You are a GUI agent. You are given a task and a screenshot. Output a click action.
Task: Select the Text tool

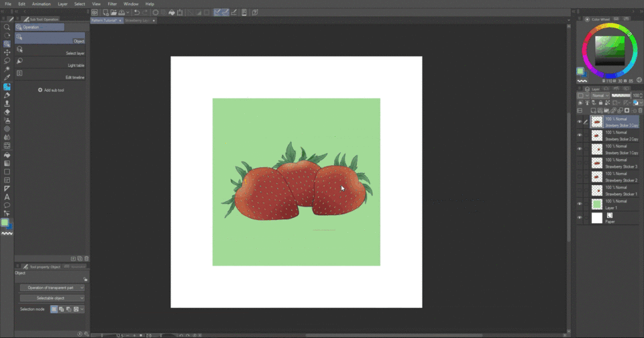click(x=7, y=197)
